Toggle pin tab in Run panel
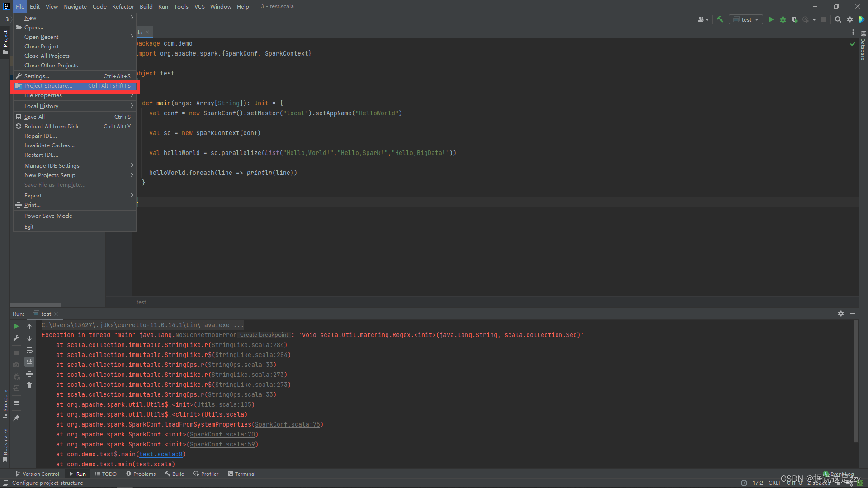The image size is (868, 488). (x=16, y=418)
